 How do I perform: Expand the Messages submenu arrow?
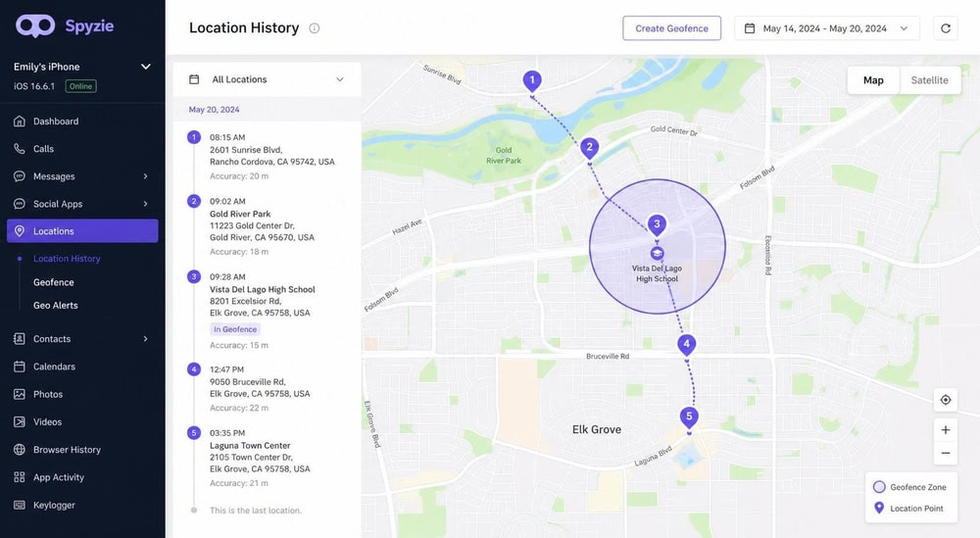click(146, 176)
